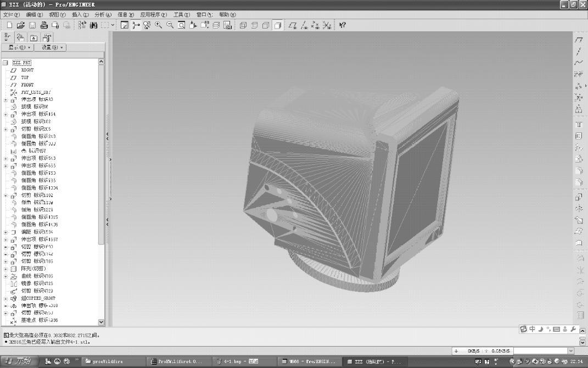This screenshot has width=588, height=368.
Task: Create a new file with the New icon
Action: point(9,25)
